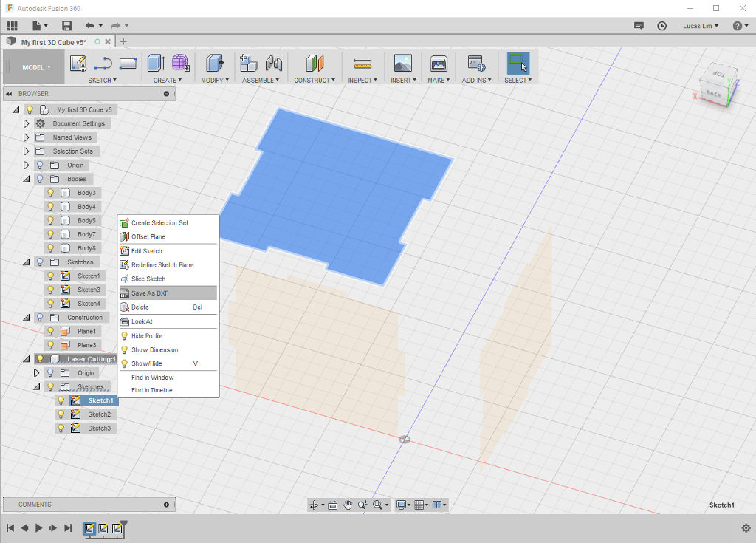Select the Press Pull modify tool
Viewport: 756px width, 543px height.
click(x=215, y=64)
